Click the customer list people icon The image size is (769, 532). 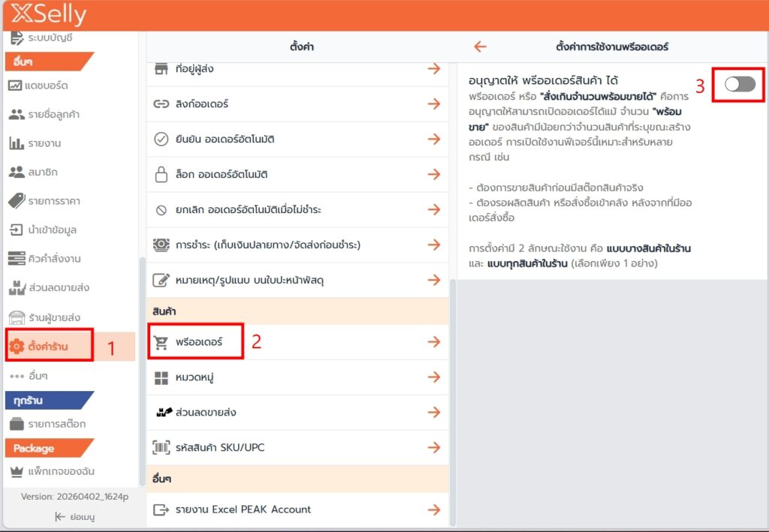pos(16,115)
